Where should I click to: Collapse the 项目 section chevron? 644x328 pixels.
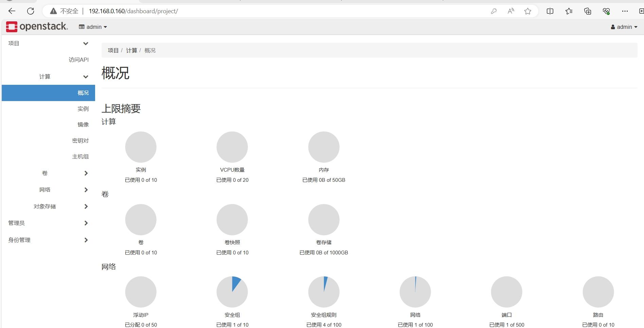coord(86,43)
